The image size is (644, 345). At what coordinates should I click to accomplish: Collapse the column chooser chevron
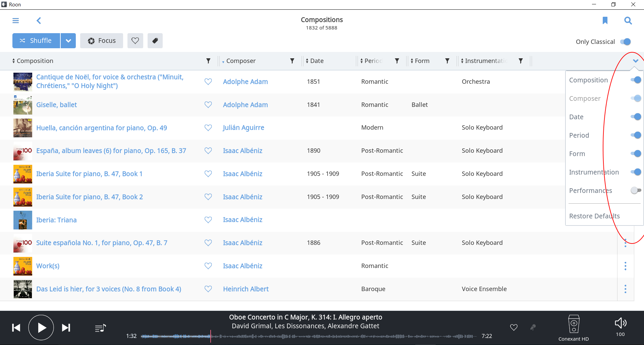click(635, 61)
